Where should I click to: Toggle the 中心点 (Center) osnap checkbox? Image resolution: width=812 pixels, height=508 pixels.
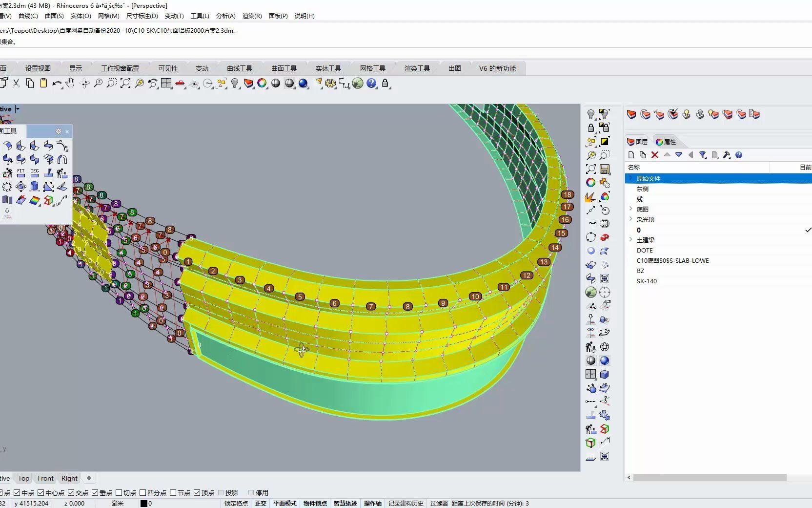(x=41, y=493)
